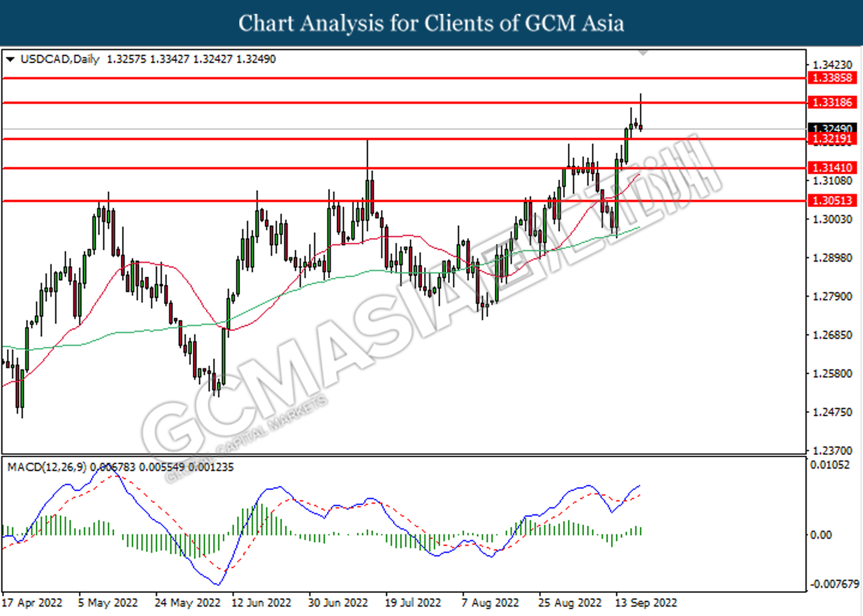
Task: Click the 25 Aug 2022 date label
Action: (x=570, y=603)
